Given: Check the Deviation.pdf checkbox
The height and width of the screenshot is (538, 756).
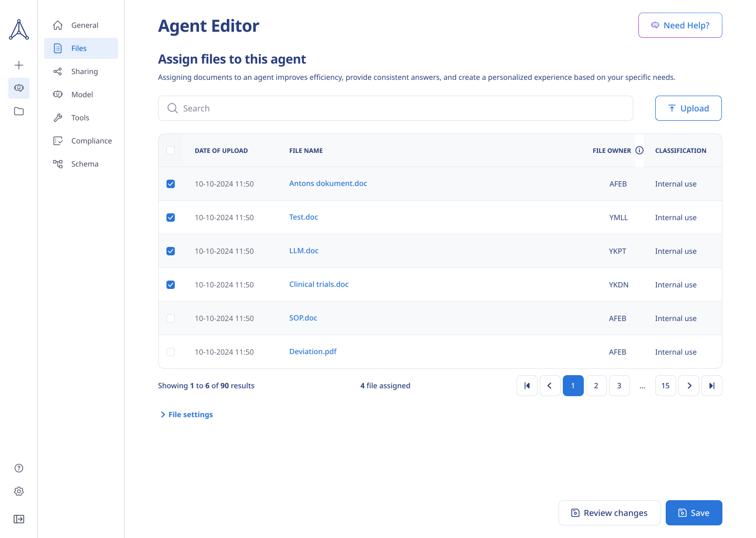Looking at the screenshot, I should coord(171,352).
